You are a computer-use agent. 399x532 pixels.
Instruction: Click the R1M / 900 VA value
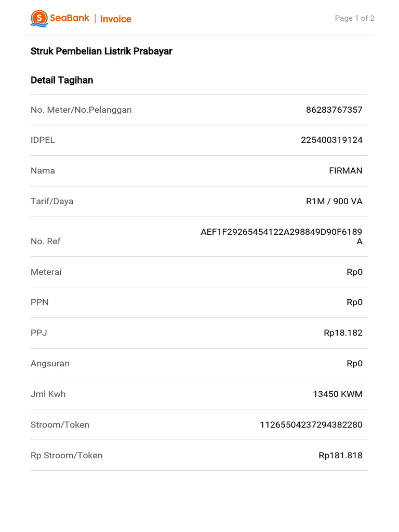(x=334, y=201)
